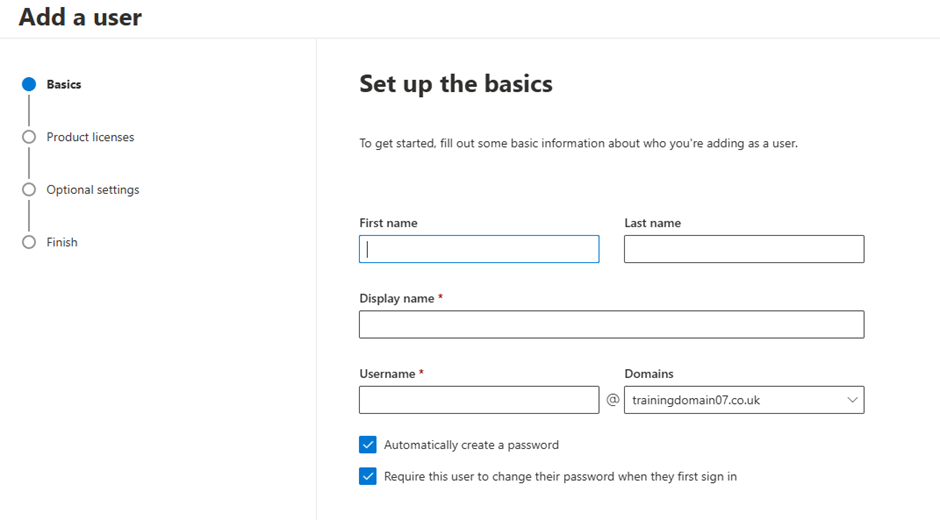Click the @ symbol between username and domain

612,399
